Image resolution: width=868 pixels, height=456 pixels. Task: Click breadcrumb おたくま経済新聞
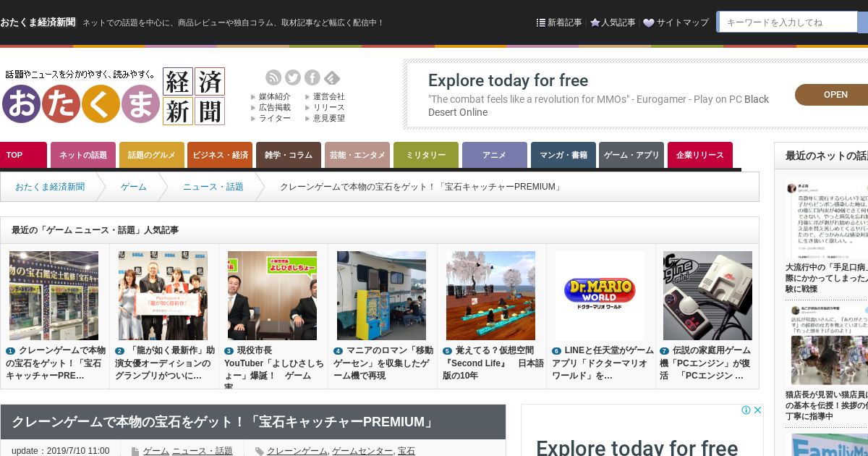50,187
